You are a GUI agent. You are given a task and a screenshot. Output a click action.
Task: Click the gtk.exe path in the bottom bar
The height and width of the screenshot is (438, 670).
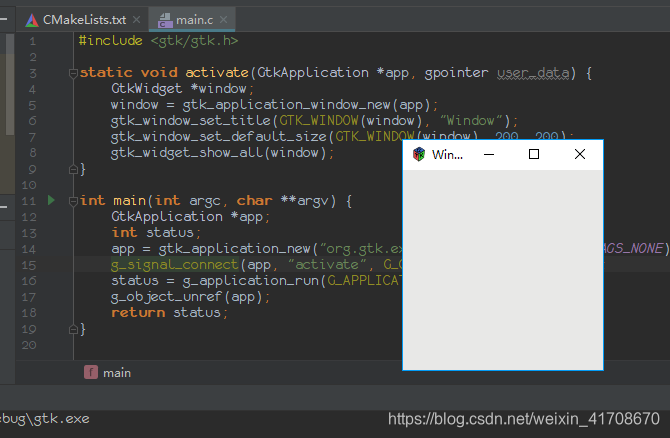click(45, 419)
